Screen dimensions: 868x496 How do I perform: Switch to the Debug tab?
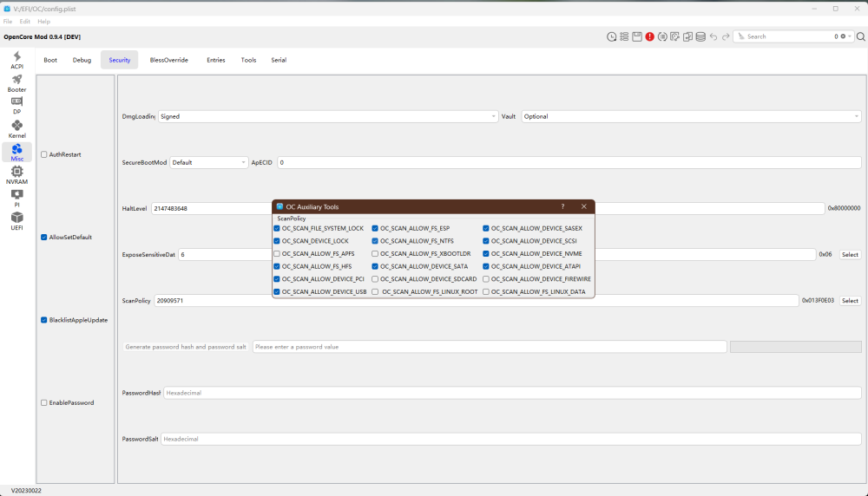pyautogui.click(x=82, y=60)
